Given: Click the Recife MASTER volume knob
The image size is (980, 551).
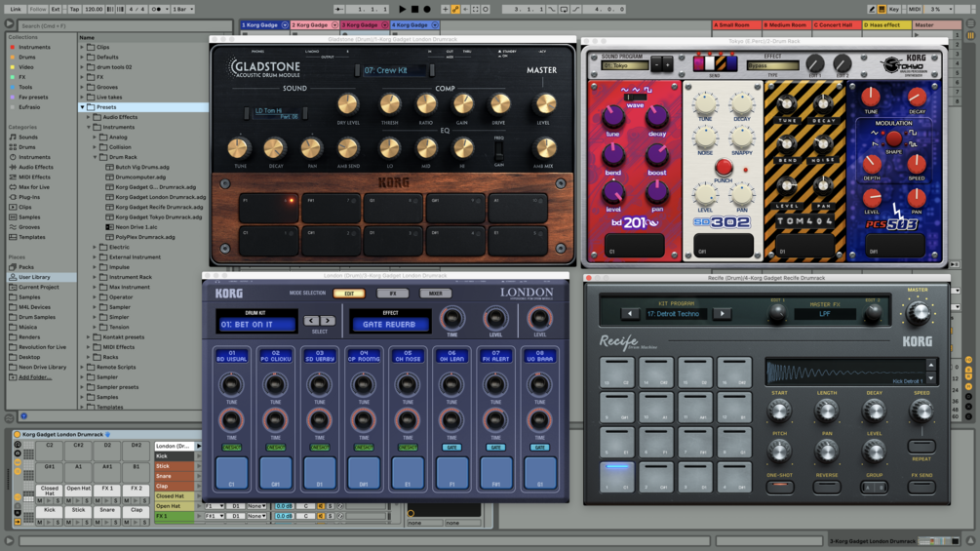Looking at the screenshot, I should pos(918,312).
